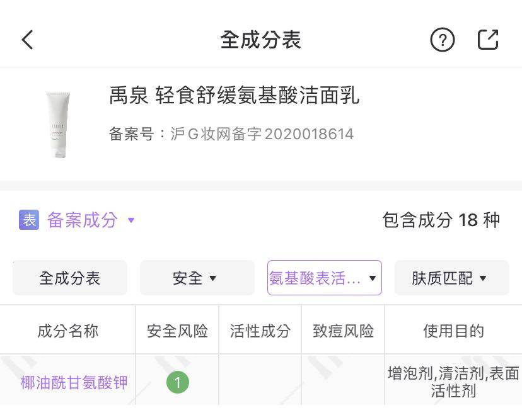Tap the 成分名称 column header
522x420 pixels.
click(x=67, y=331)
